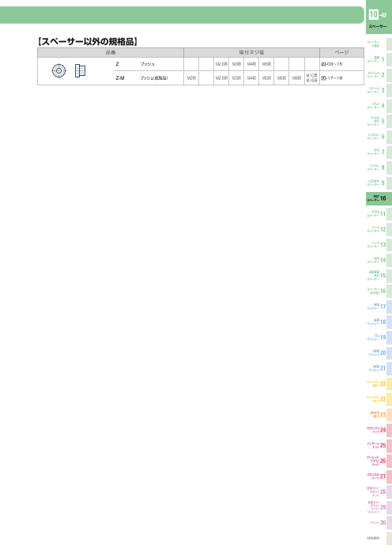Follow page reference 20-03~15 in the Z row
Viewport: 392px width, 554px height.
332,64
